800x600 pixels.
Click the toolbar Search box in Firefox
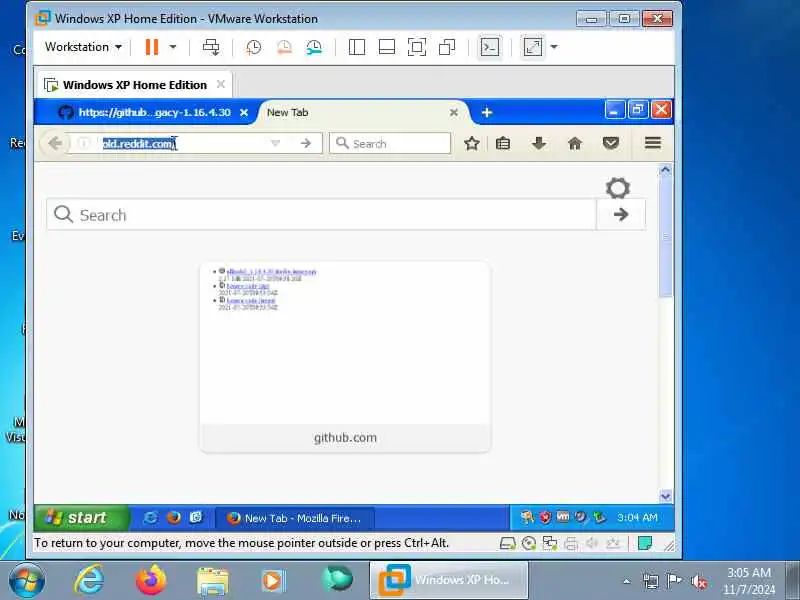[x=390, y=143]
